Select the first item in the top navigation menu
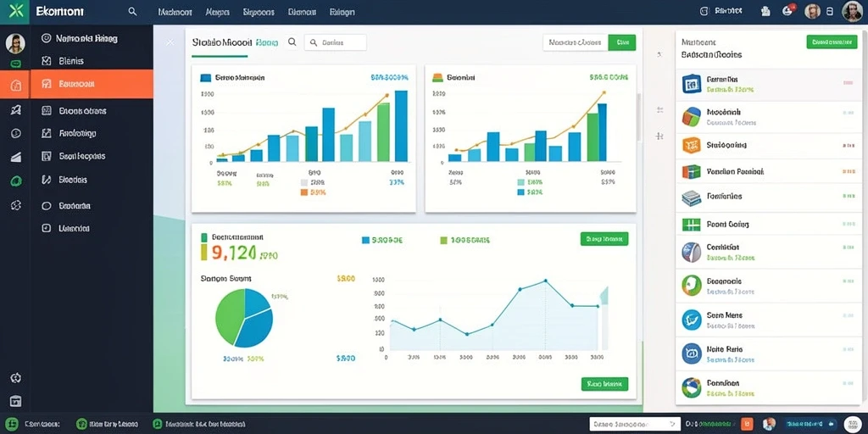868x434 pixels. click(175, 12)
